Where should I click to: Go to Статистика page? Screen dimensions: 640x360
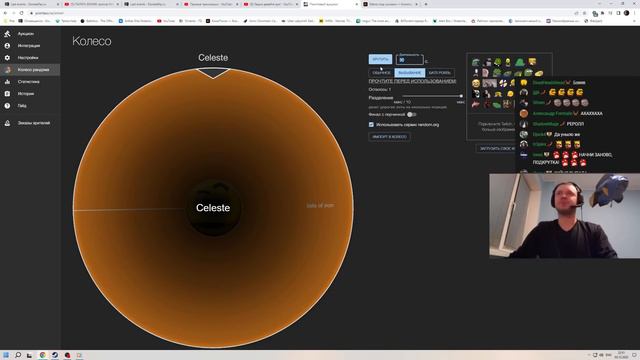[29, 82]
